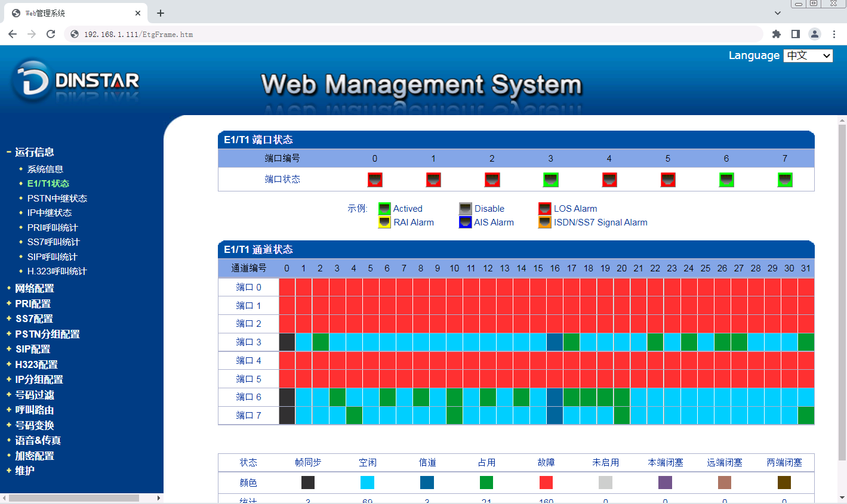Click the RAI Alarm legend icon
Screen dimensions: 847x504
(384, 222)
